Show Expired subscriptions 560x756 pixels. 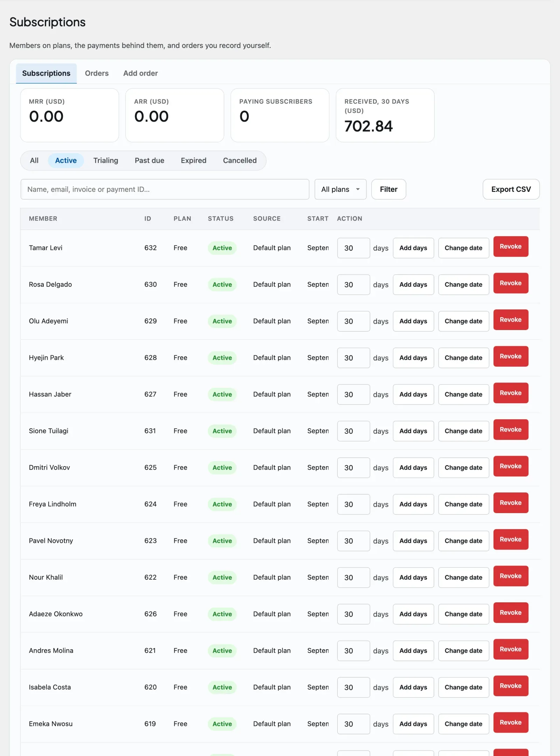[x=194, y=160]
